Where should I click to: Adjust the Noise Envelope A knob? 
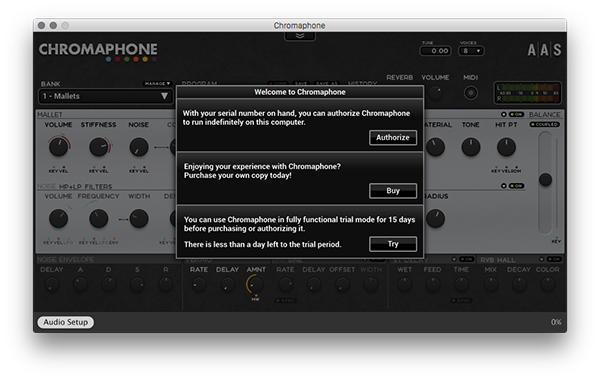tap(80, 284)
